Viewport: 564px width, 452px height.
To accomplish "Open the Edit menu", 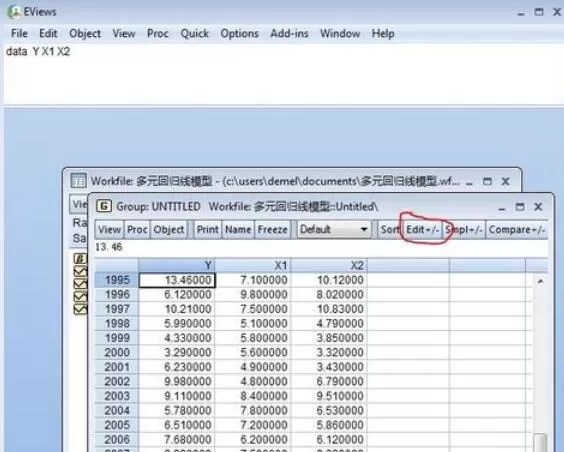I will pos(48,33).
